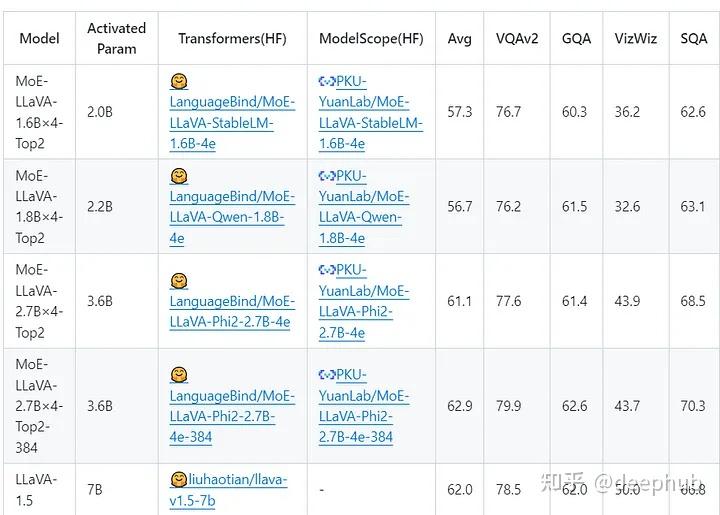This screenshot has height=515, width=720.
Task: Click Hugging Face emoji in Qwen row
Action: 179,176
